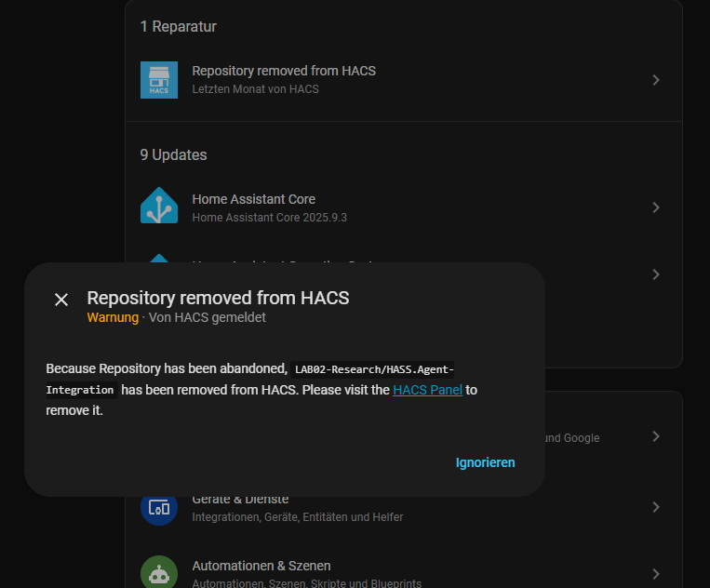Screen dimensions: 710x588
Task: Click the LAB02-Research/HASS.Agent-Integration repository name
Action: tap(372, 369)
